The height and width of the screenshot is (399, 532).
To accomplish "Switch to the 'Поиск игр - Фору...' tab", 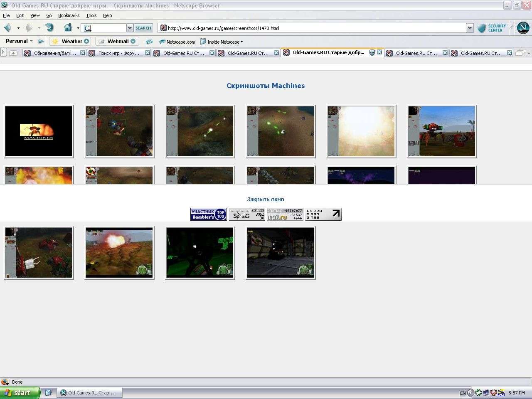I will pyautogui.click(x=119, y=53).
